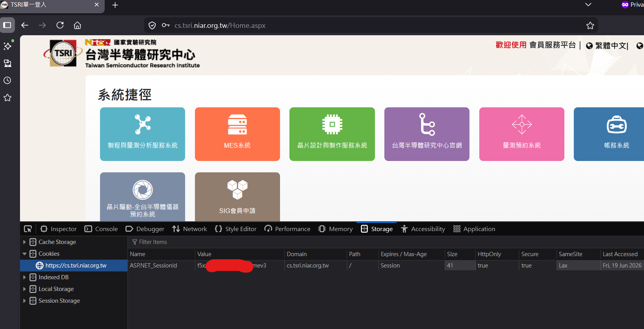Screen dimensions: 644x329
Task: Expand the Cache Storage tree node
Action: point(24,242)
